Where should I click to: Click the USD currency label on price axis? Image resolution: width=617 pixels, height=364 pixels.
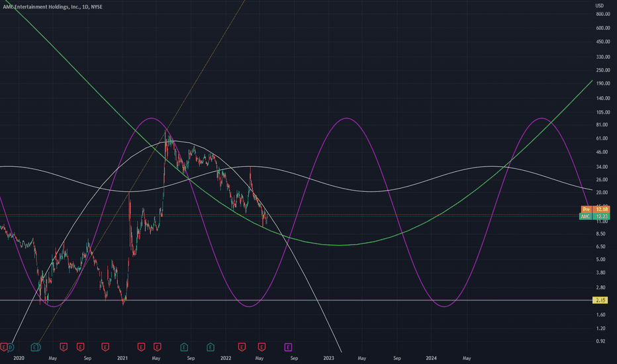pyautogui.click(x=599, y=5)
